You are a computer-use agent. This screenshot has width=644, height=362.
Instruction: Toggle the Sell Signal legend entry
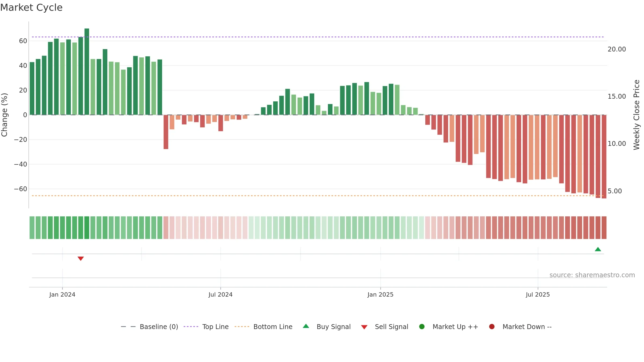click(385, 327)
